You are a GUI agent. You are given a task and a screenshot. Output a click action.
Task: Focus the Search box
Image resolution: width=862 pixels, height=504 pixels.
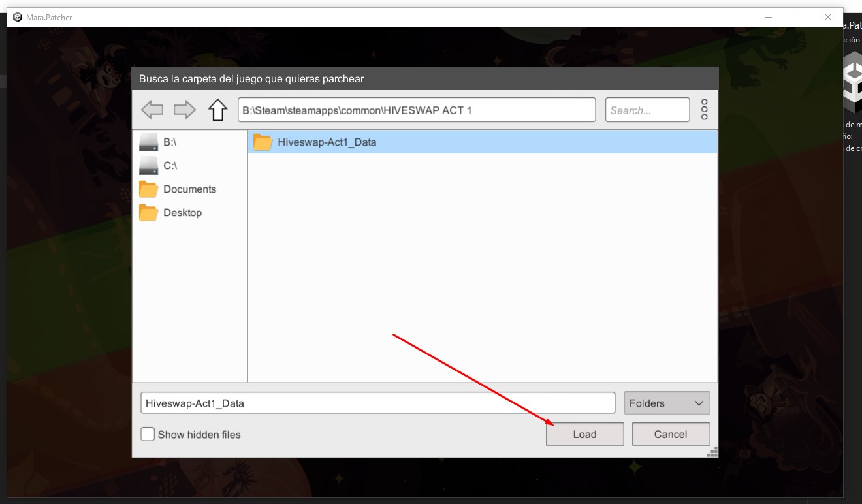pyautogui.click(x=647, y=110)
